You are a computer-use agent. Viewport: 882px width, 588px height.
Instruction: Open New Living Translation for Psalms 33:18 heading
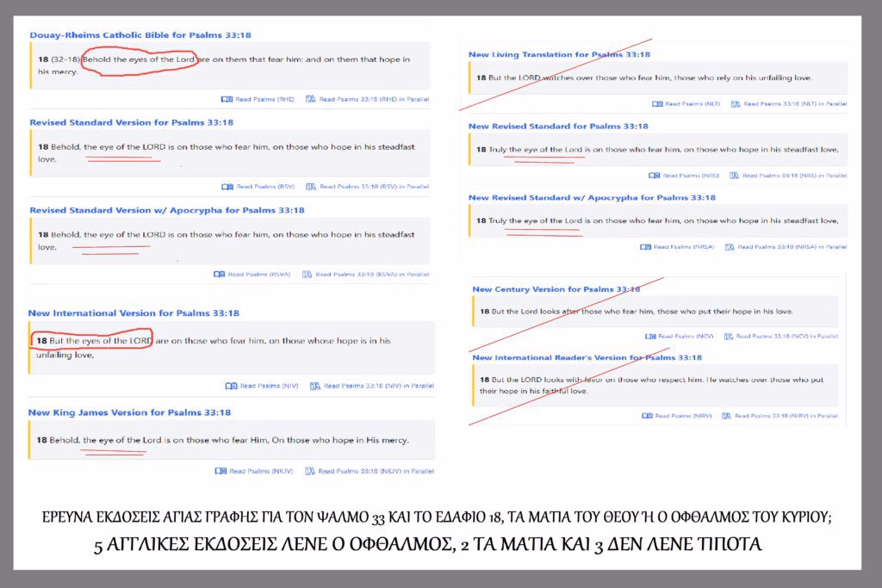pos(559,54)
